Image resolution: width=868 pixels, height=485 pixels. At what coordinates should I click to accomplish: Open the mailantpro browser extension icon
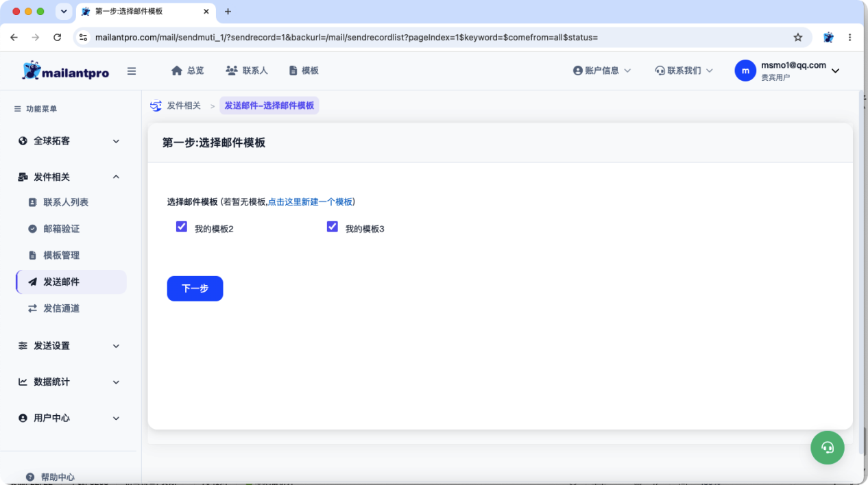point(828,38)
